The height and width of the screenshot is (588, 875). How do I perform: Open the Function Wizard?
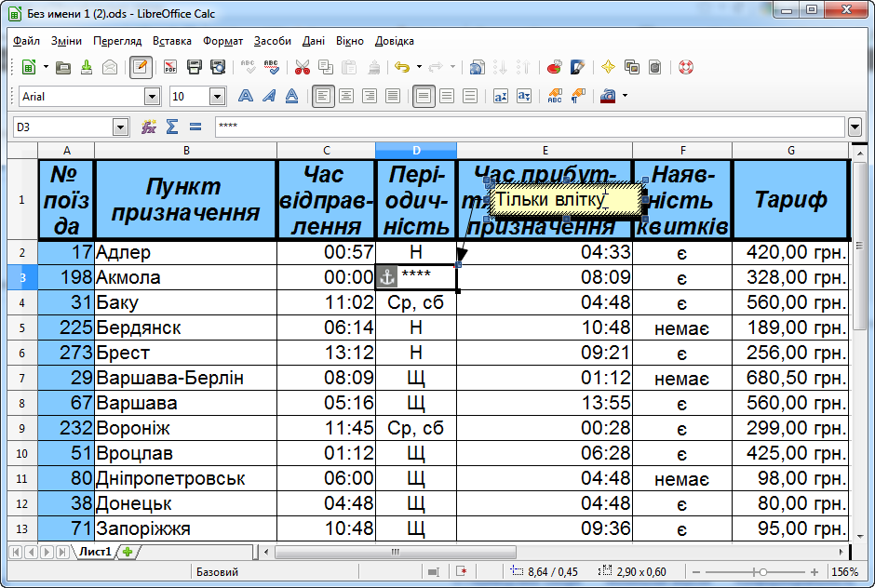tap(149, 127)
